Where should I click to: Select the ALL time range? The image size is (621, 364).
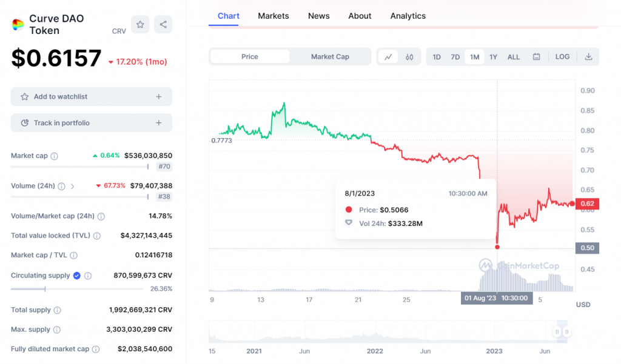coord(514,57)
